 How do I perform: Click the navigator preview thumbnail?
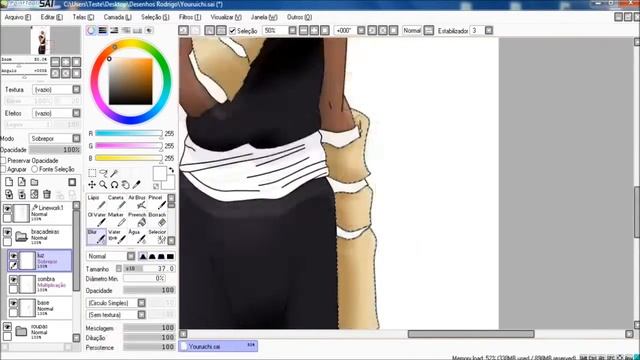click(41, 40)
